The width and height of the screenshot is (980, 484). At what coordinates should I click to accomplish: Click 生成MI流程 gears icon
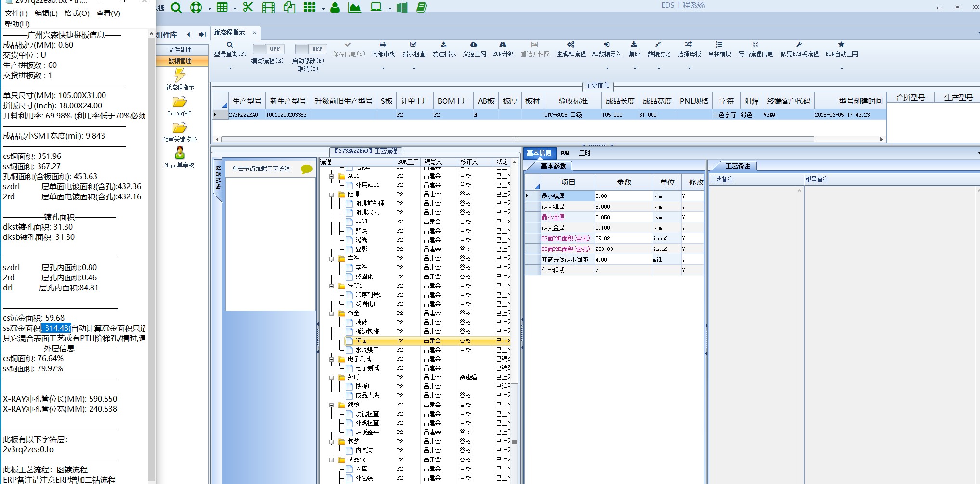(x=571, y=49)
